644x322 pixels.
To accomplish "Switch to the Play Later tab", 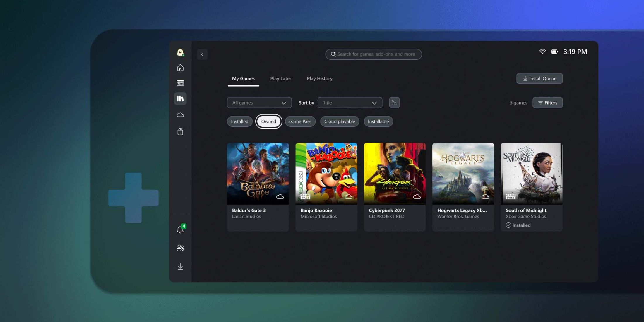I will click(280, 79).
